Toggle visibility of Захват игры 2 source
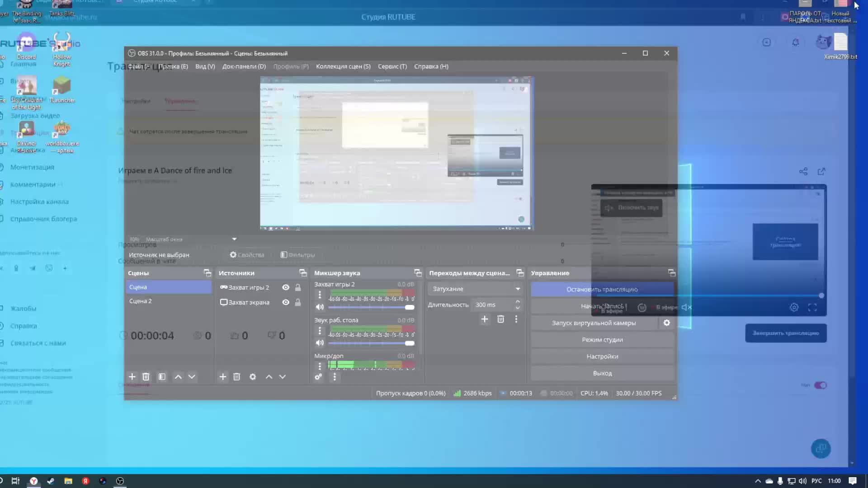868x488 pixels. click(x=286, y=287)
